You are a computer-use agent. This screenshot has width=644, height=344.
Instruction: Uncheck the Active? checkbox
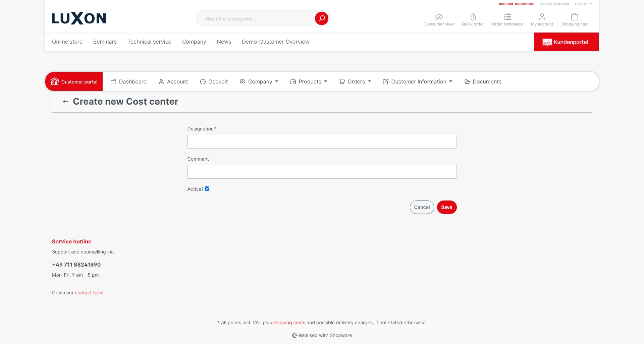(207, 189)
